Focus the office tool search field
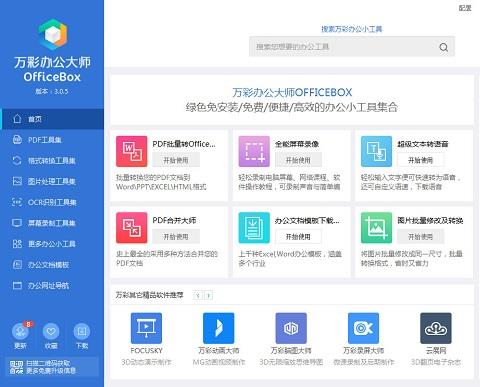Screen dimensions: 480x387 pyautogui.click(x=352, y=47)
